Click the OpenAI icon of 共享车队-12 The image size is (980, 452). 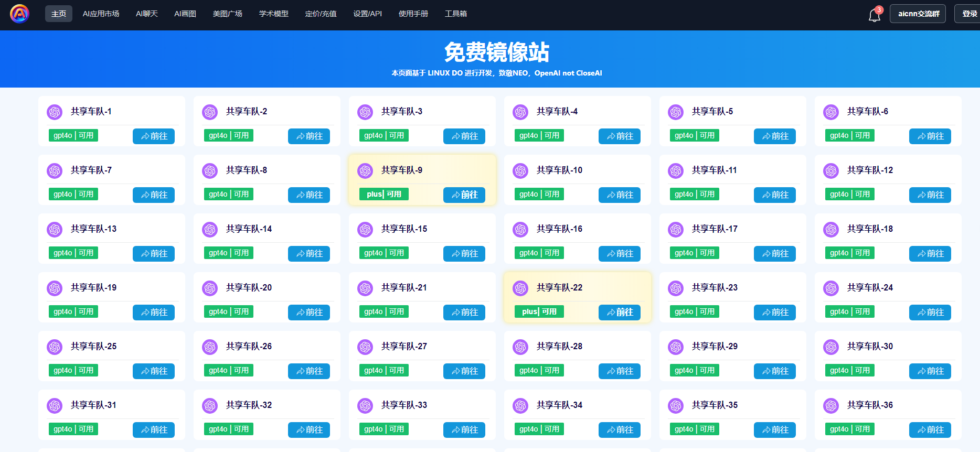pos(831,170)
